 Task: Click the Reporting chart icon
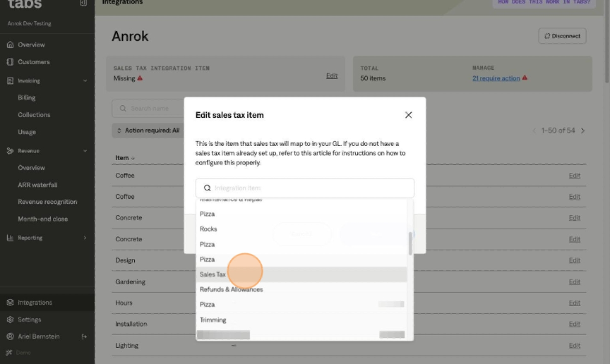click(10, 238)
